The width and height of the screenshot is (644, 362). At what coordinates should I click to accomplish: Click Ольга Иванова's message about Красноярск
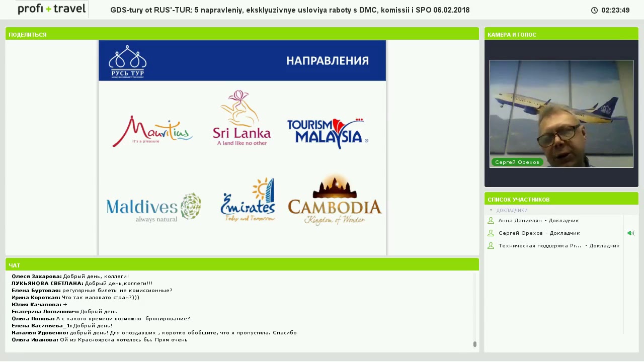point(100,340)
